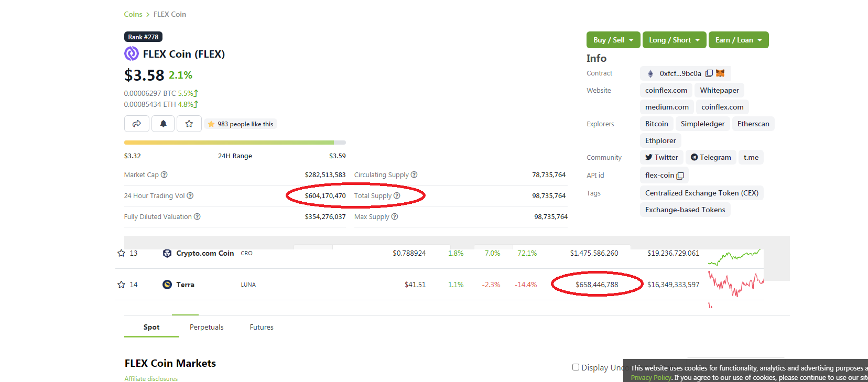Image resolution: width=868 pixels, height=382 pixels.
Task: Open the Twitter community link
Action: 661,157
